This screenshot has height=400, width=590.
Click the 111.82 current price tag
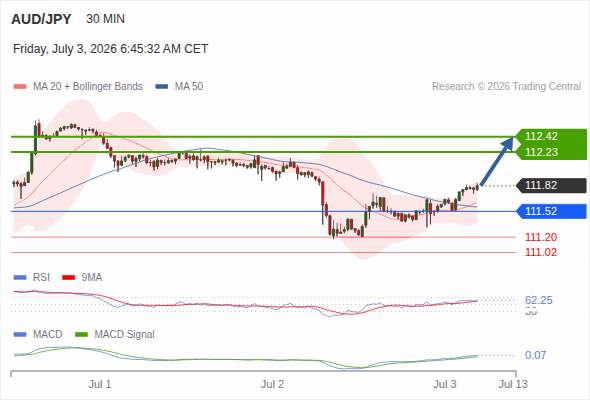pos(551,185)
